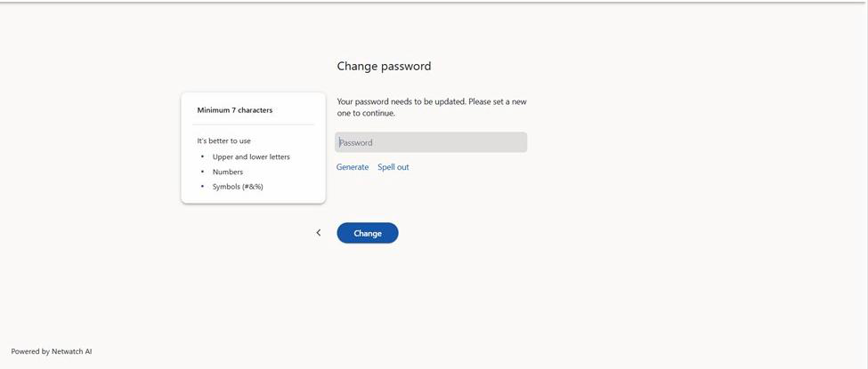Click the password needs to be updated message
This screenshot has width=868, height=369.
(431, 108)
